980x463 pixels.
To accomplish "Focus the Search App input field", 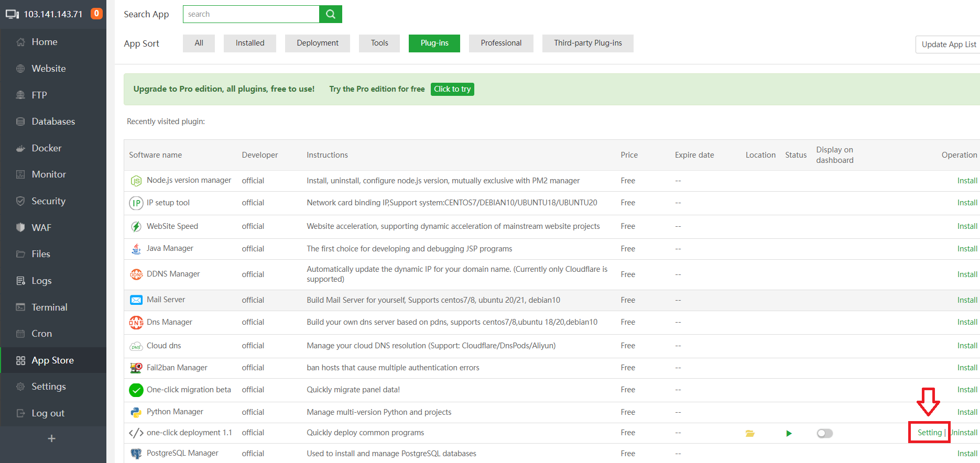I will click(x=251, y=14).
